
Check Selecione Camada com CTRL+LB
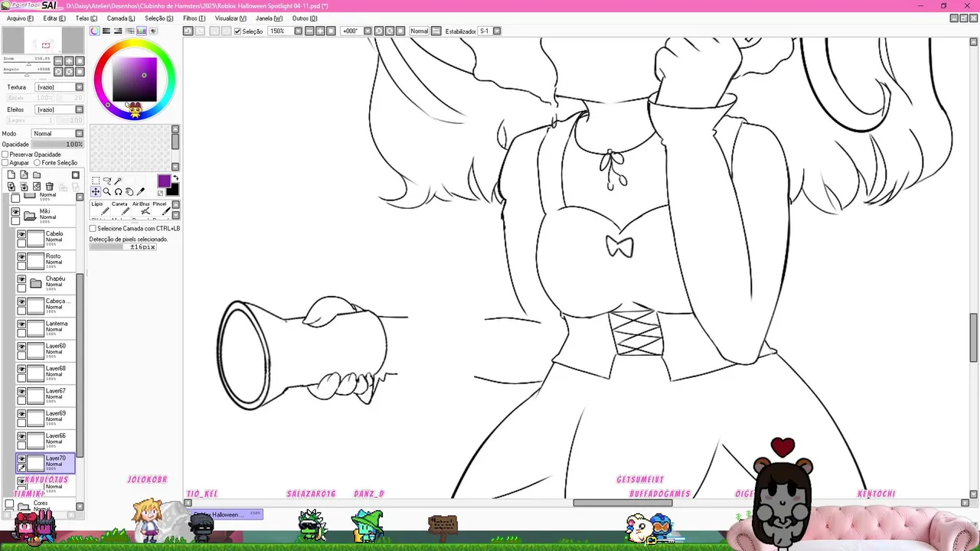point(93,229)
